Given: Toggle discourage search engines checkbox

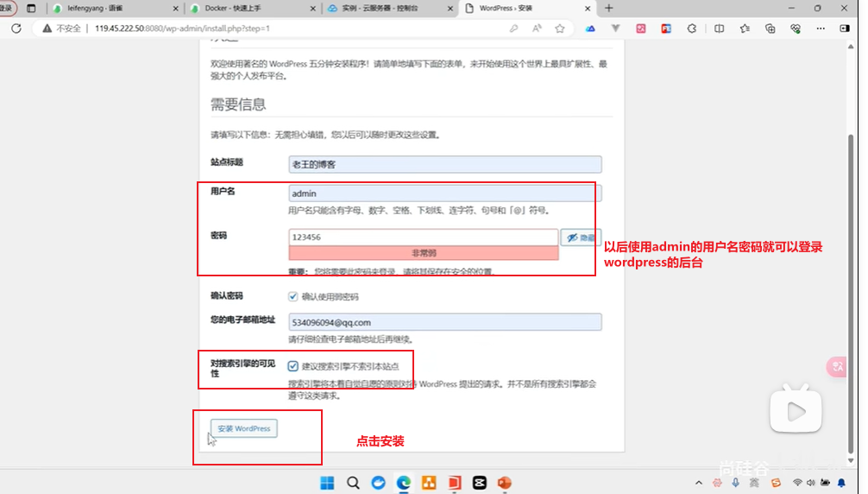Looking at the screenshot, I should (292, 366).
